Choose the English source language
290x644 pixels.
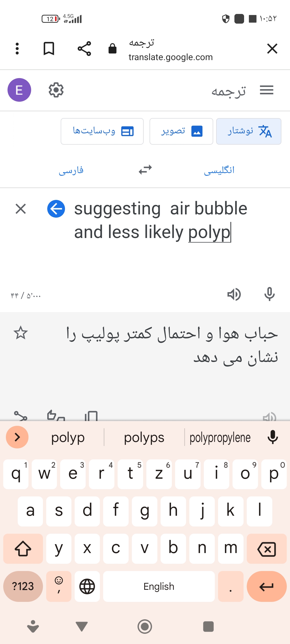(219, 170)
